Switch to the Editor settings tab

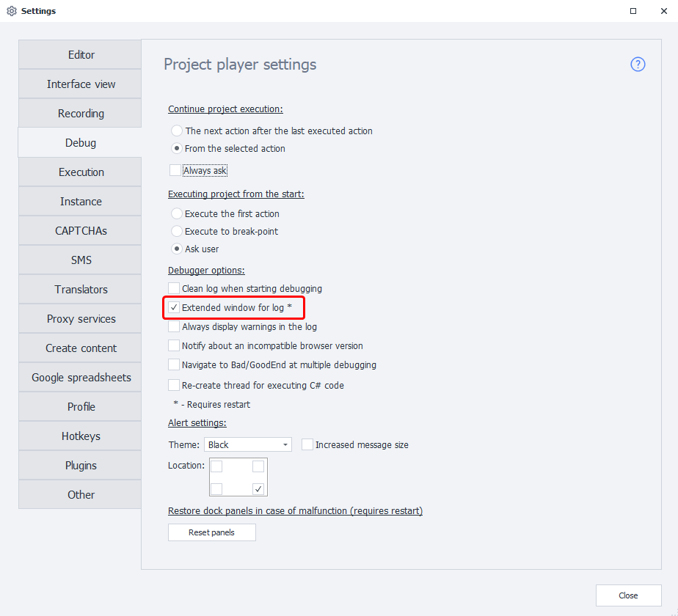[81, 55]
